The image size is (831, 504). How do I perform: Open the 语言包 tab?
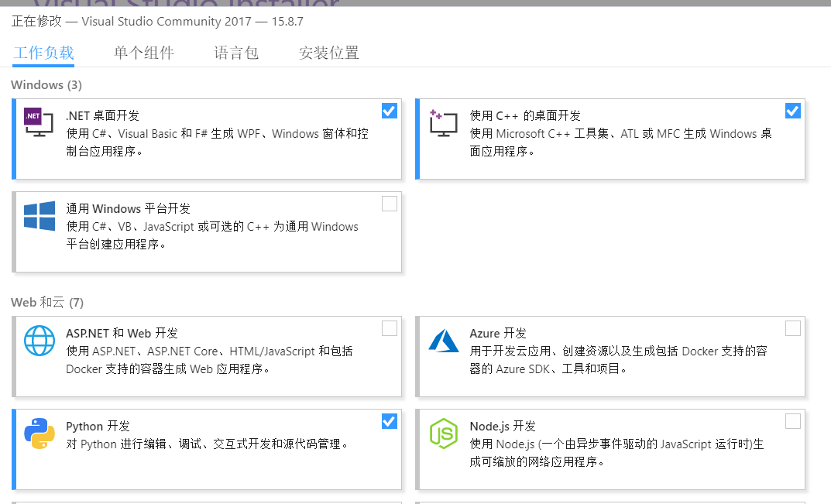click(236, 53)
